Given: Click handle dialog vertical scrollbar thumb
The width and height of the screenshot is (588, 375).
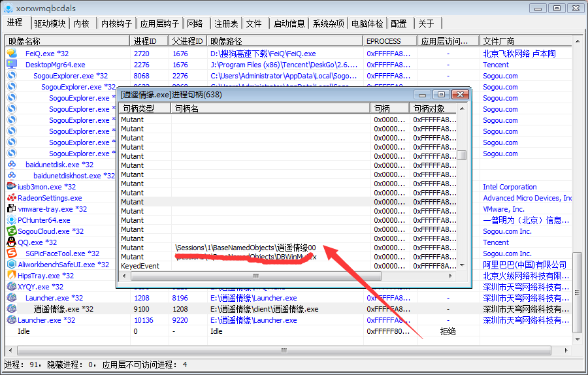Looking at the screenshot, I should click(462, 155).
